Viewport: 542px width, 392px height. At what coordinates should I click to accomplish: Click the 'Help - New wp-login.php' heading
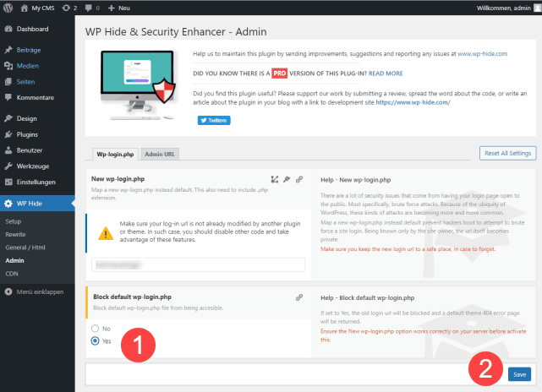356,180
